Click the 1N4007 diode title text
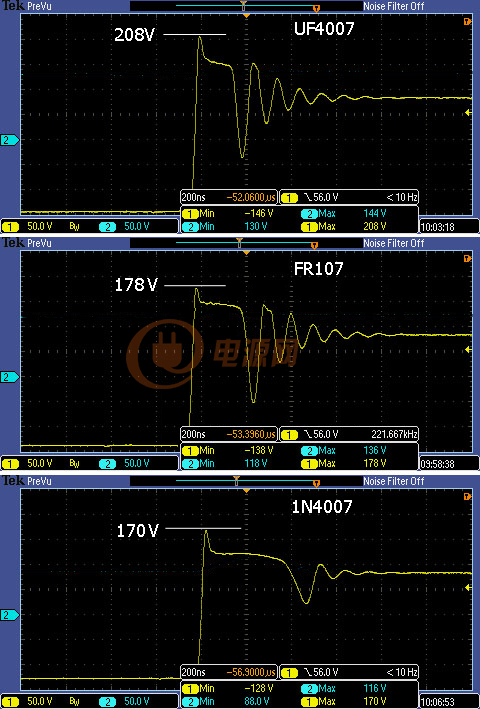The image size is (480, 709). click(x=321, y=506)
